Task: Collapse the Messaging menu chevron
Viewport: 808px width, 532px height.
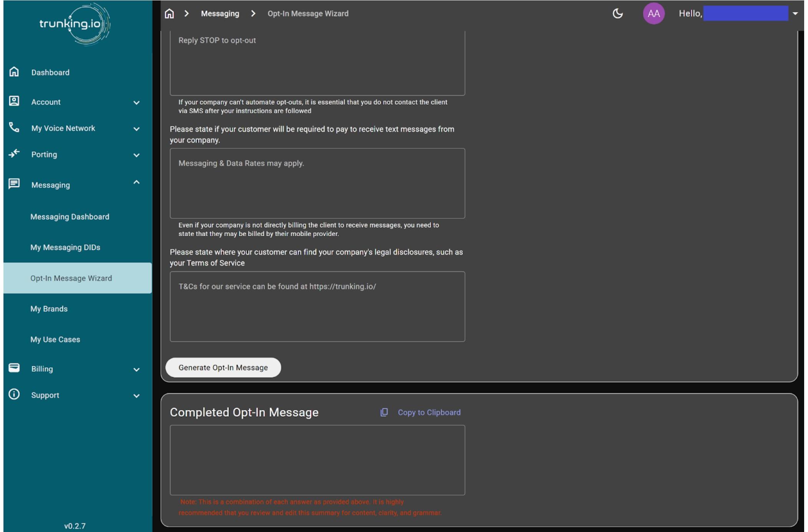Action: tap(136, 183)
